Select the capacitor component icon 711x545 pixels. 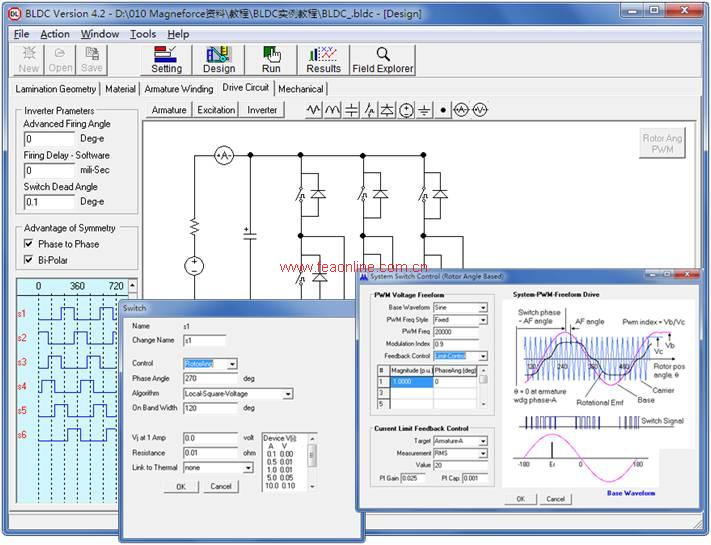click(351, 110)
